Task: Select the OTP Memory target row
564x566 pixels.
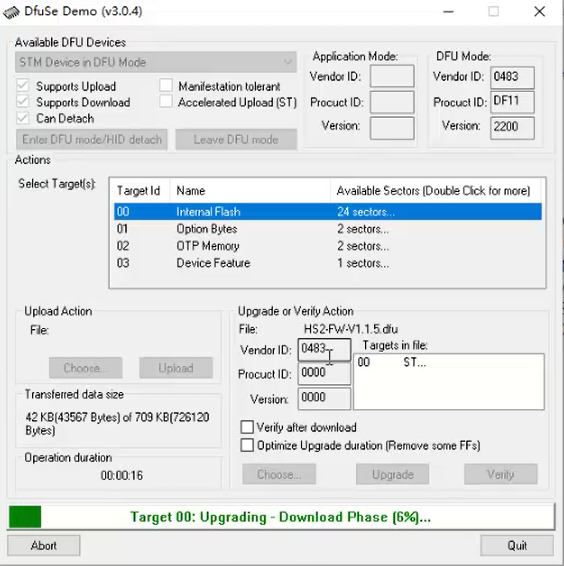Action: pos(327,246)
